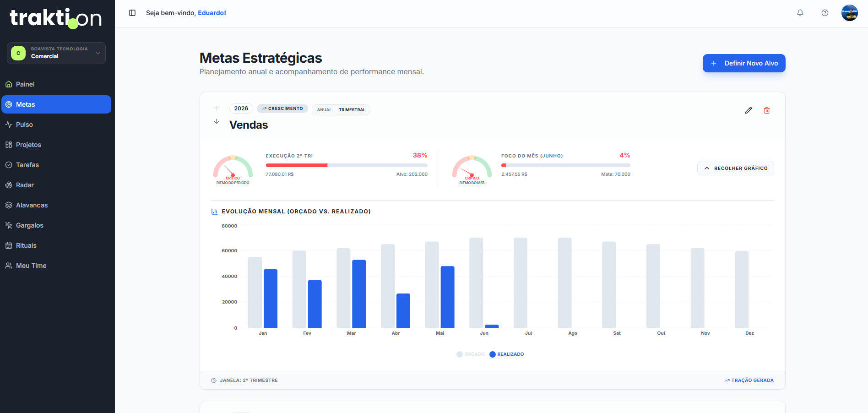
Task: Toggle Realizado legend series
Action: [x=507, y=354]
